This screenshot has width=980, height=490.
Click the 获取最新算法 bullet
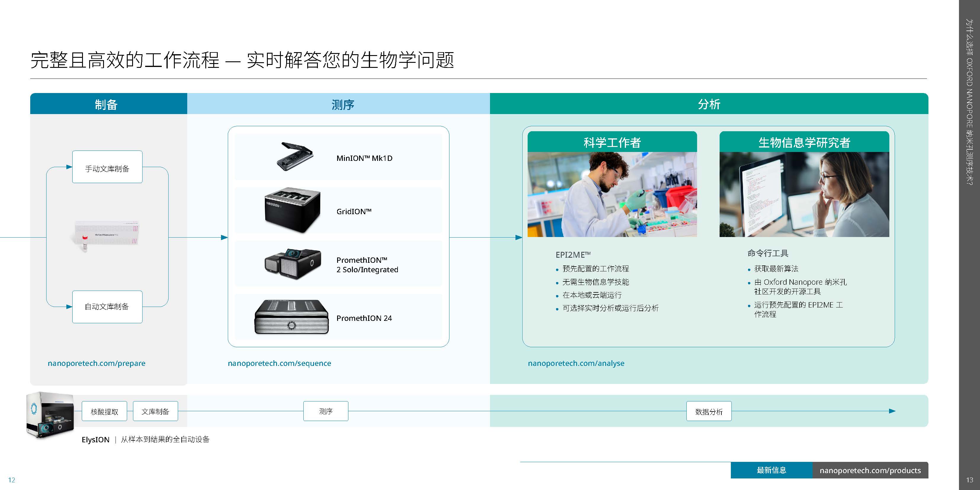776,269
